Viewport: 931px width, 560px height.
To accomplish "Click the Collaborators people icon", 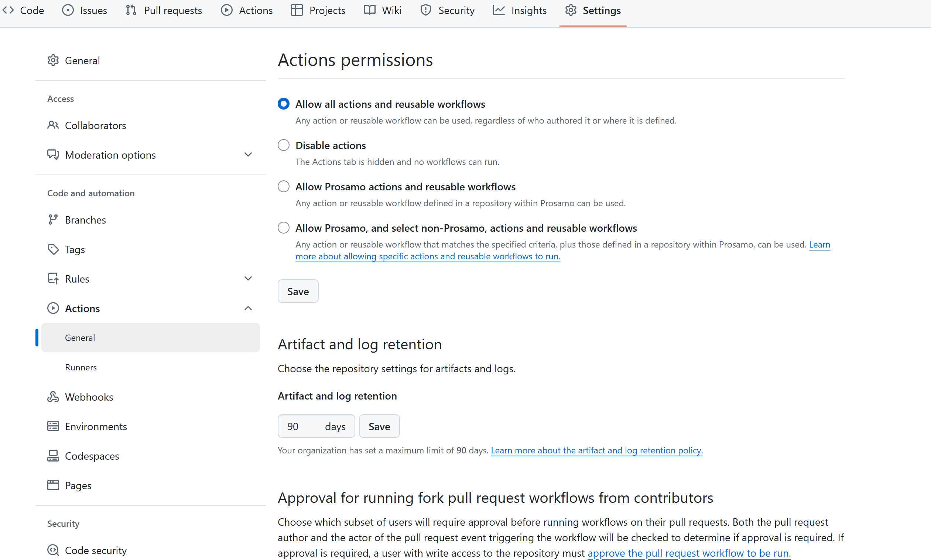I will (53, 125).
